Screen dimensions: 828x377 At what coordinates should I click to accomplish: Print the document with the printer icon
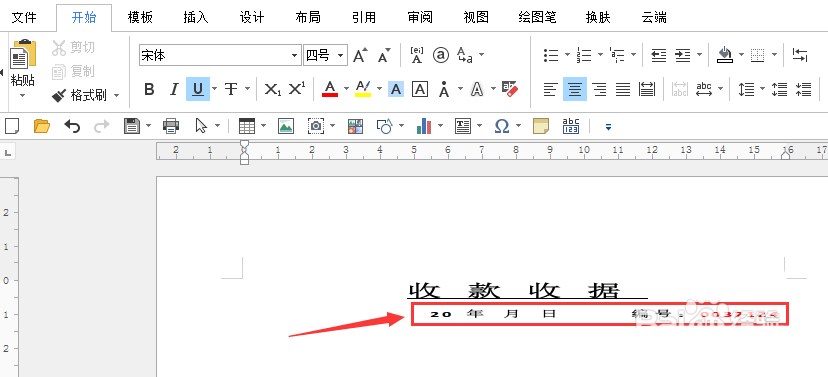tap(171, 126)
